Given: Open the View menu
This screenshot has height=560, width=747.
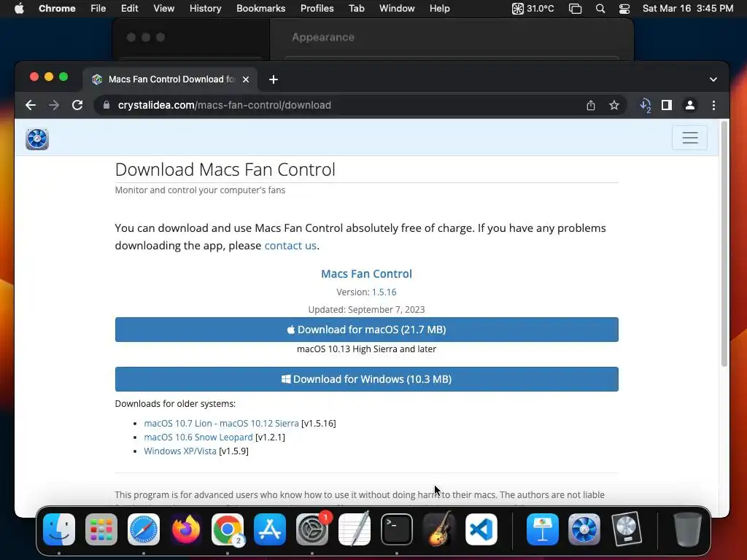Looking at the screenshot, I should 163,8.
